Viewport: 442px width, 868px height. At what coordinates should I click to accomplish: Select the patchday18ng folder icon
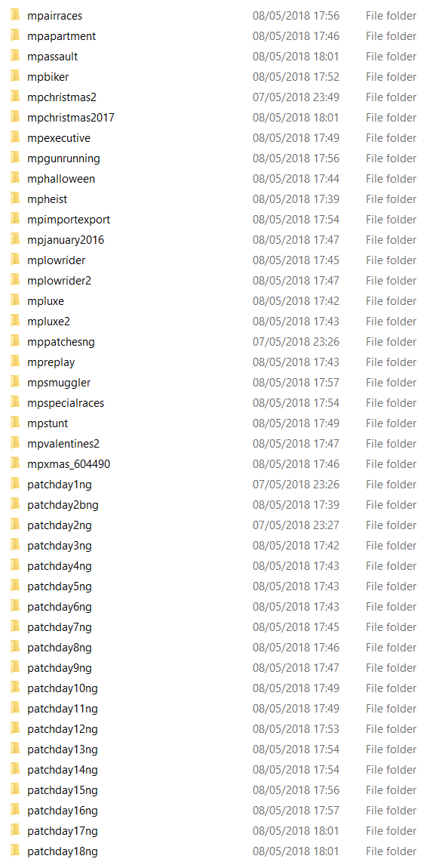(15, 851)
